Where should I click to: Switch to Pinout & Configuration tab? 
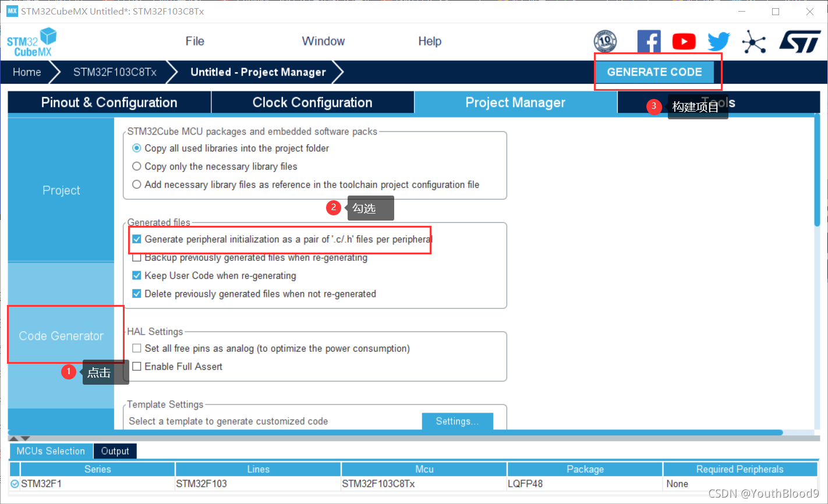109,102
